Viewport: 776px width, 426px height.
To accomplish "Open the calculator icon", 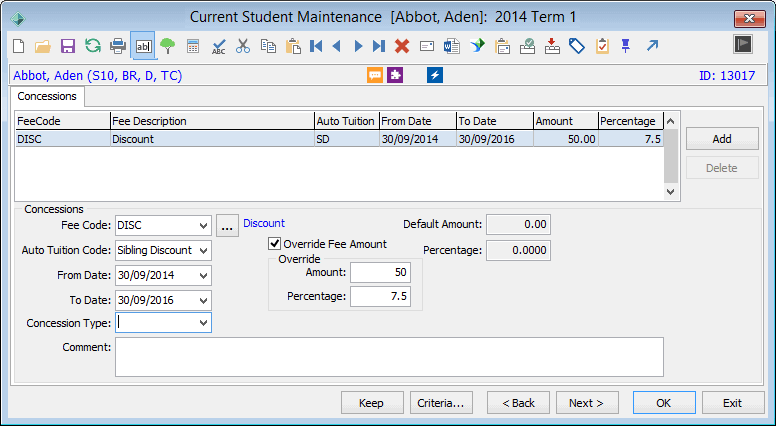I will coord(193,47).
